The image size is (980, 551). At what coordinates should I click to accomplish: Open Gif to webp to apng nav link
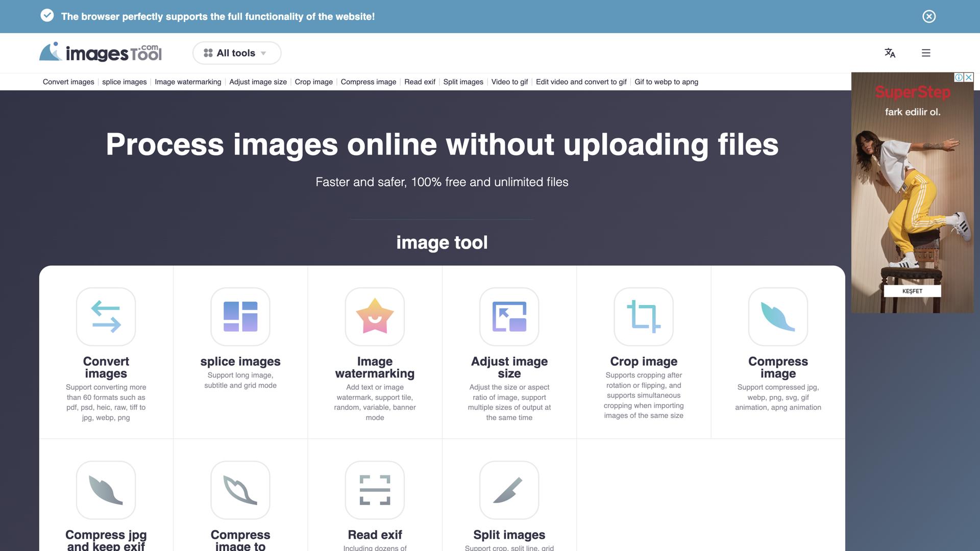pos(666,82)
